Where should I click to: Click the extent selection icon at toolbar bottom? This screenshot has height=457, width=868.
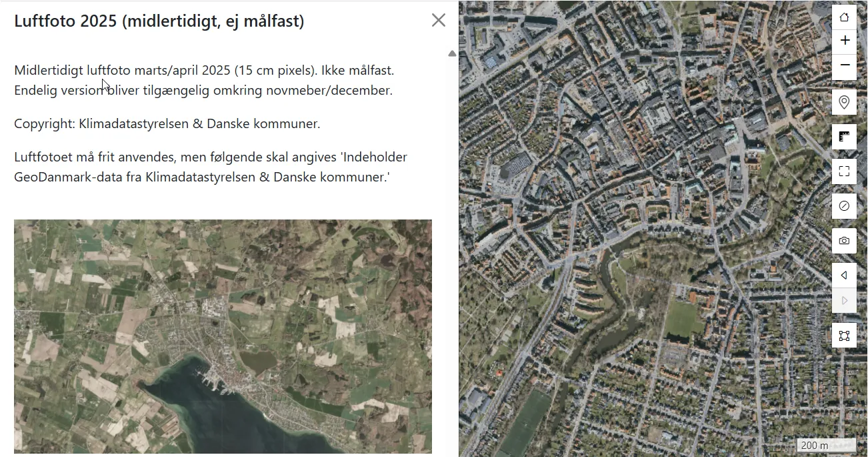point(844,335)
